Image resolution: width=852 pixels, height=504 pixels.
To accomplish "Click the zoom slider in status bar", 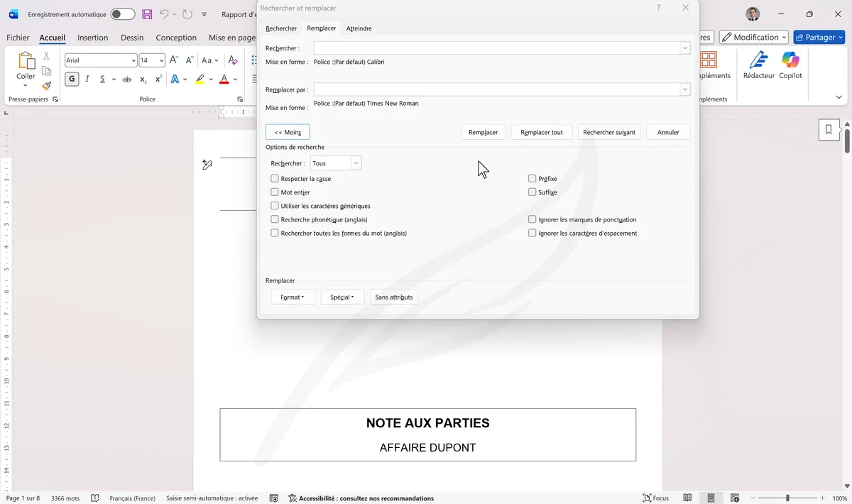I will (x=787, y=498).
